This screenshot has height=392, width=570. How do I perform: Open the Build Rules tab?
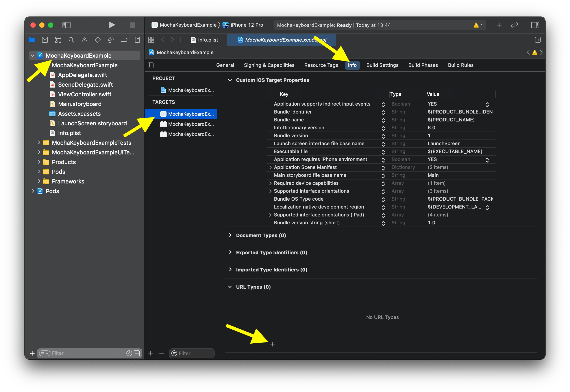click(x=461, y=65)
